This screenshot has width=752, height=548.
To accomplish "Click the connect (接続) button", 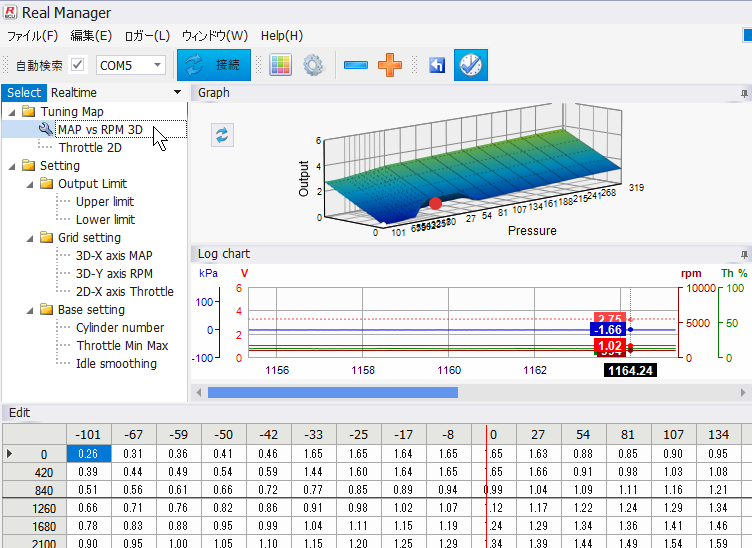I will [214, 65].
